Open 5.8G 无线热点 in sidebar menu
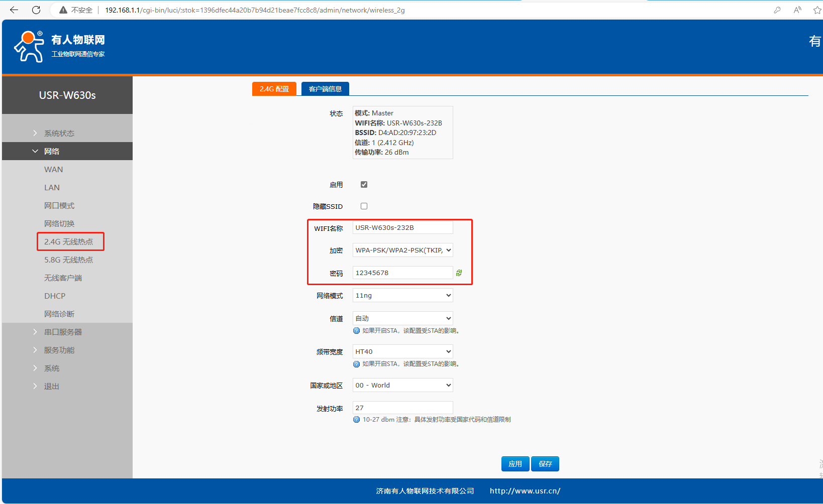 click(x=68, y=260)
